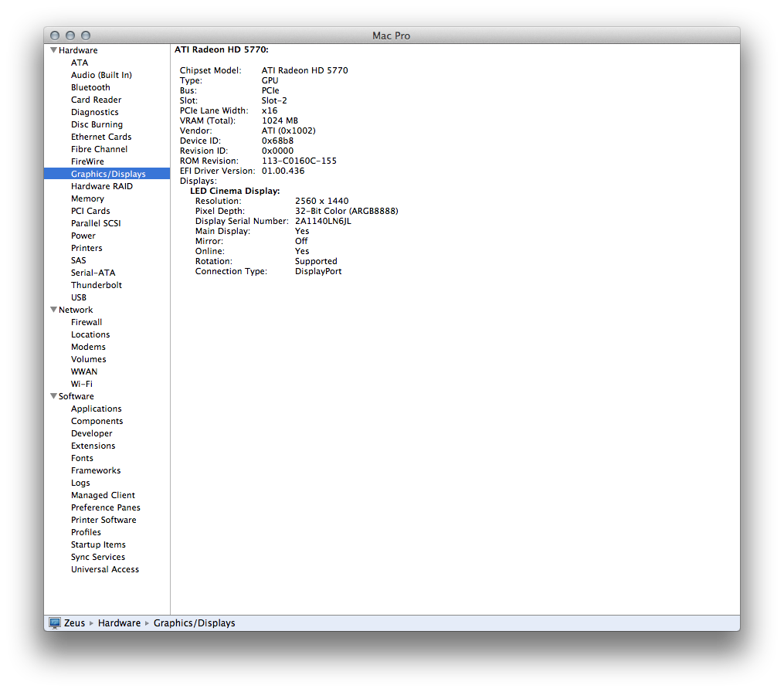
Task: Click the Software category label
Action: pyautogui.click(x=76, y=396)
